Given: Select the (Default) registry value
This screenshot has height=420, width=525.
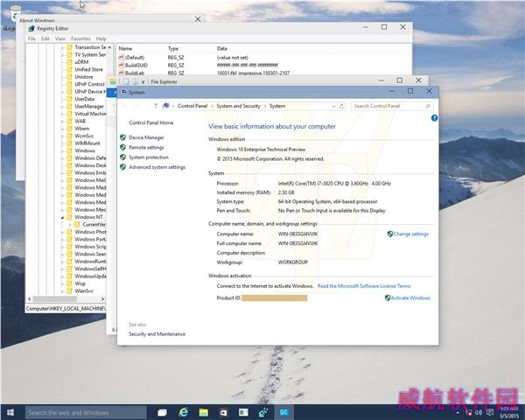Looking at the screenshot, I should pyautogui.click(x=135, y=58).
